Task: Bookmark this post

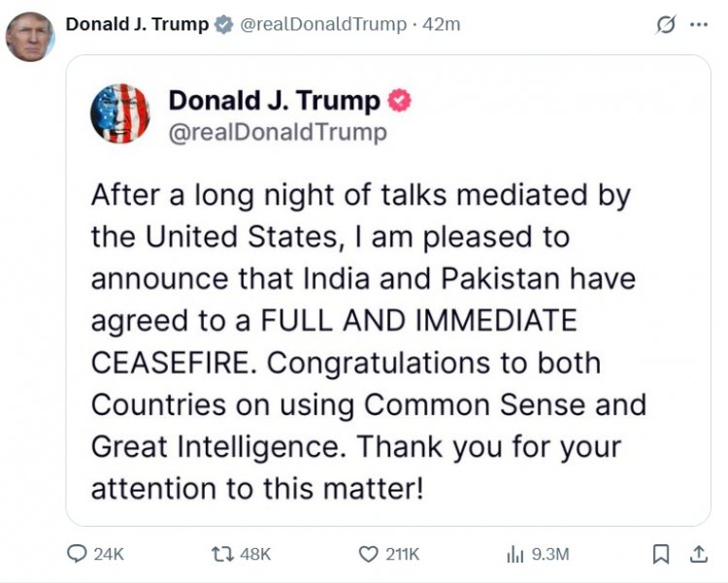Action: coord(661,554)
